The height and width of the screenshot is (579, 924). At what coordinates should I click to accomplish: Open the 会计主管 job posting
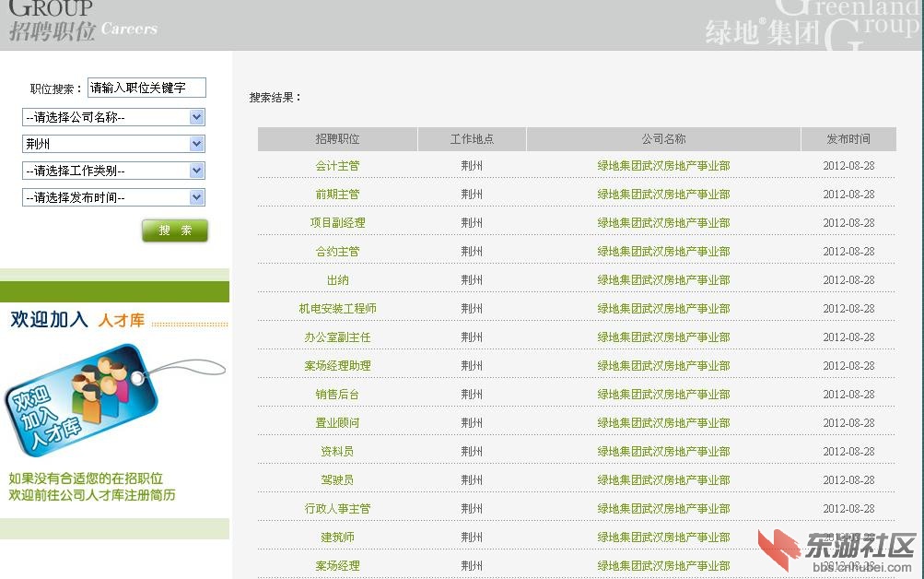pyautogui.click(x=337, y=166)
